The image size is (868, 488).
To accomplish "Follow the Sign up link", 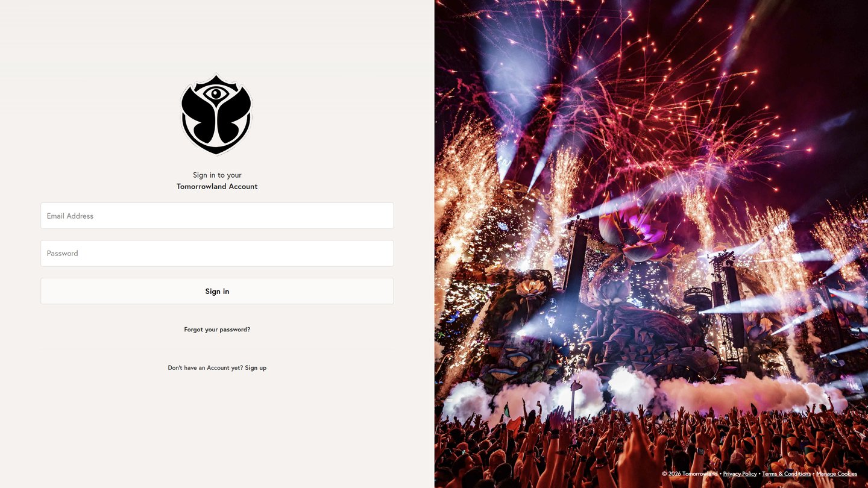I will pyautogui.click(x=256, y=368).
